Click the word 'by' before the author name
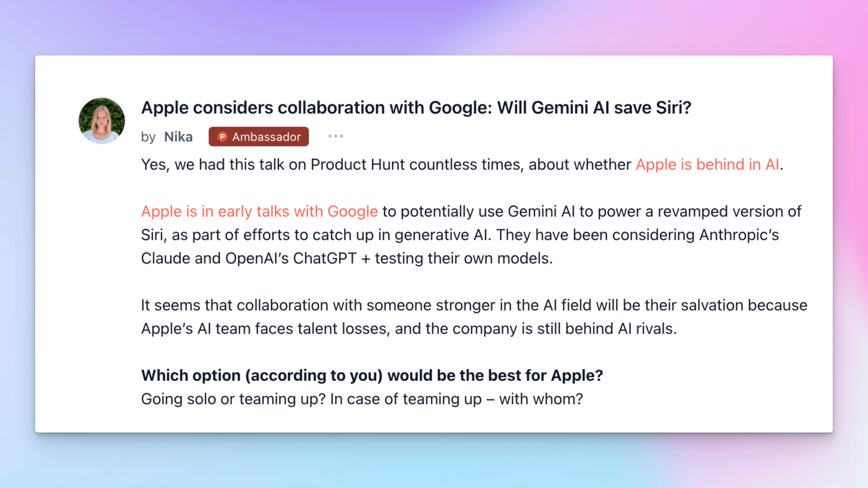Viewport: 868px width, 488px height. pyautogui.click(x=148, y=137)
